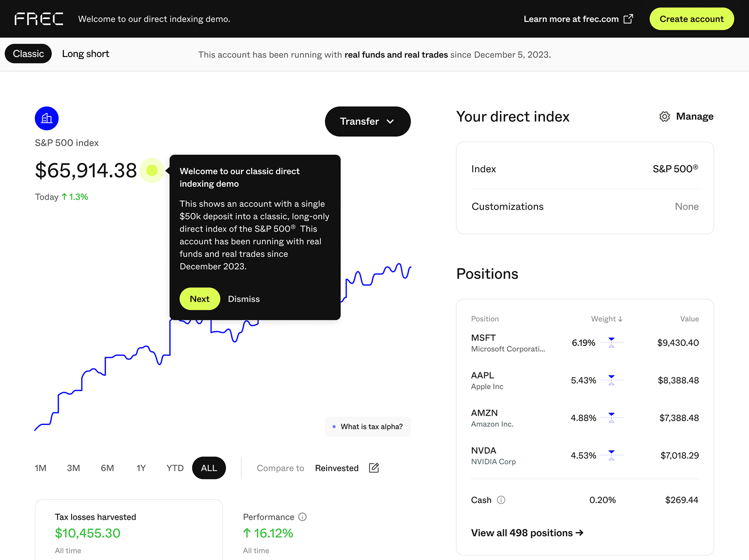Select the YTD chart range
Screen dimensions: 749x560
tap(175, 468)
